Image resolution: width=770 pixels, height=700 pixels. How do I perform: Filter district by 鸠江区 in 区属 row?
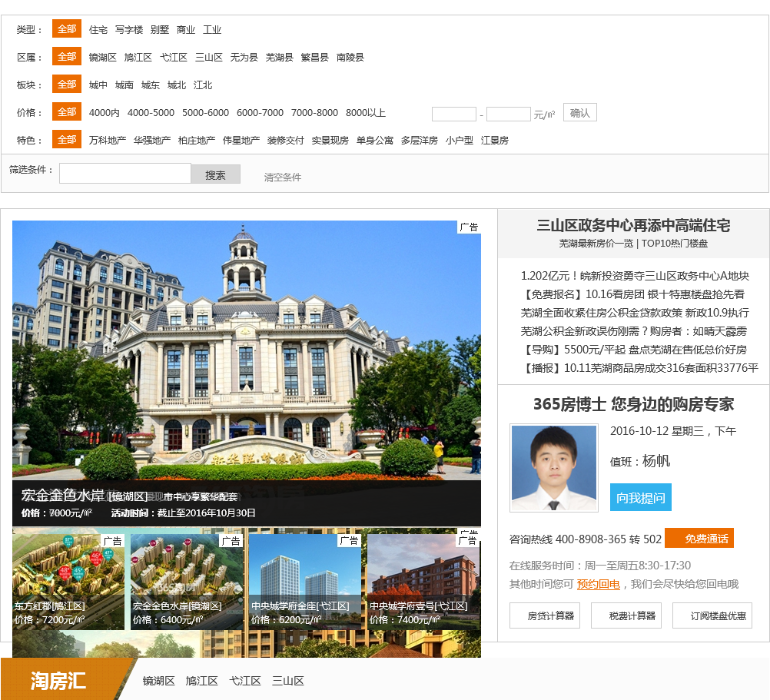click(138, 58)
